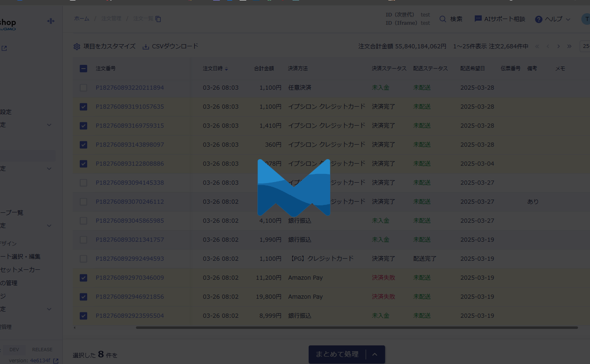Click the メモ column header
This screenshot has height=364, width=590.
pyautogui.click(x=560, y=69)
